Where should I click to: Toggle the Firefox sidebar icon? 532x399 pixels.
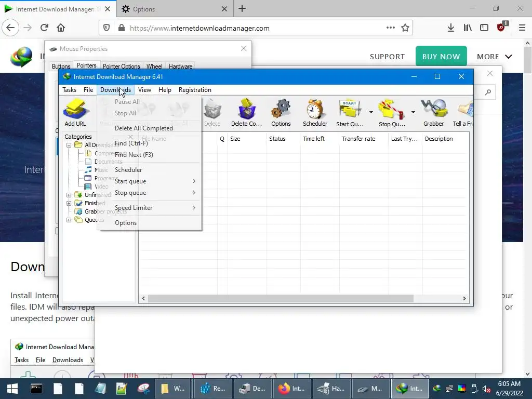(x=484, y=28)
